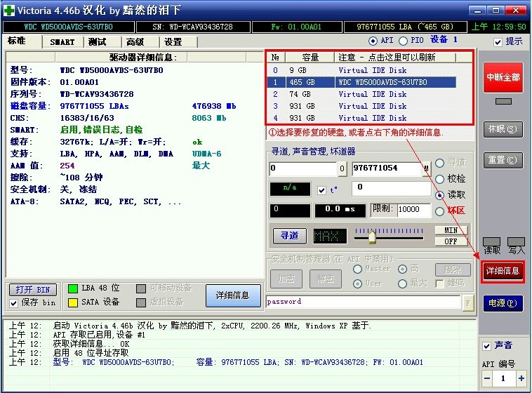Select disk 0 9 GB Virtual IDE Disk
Screen dimensions: 532x393
361,70
